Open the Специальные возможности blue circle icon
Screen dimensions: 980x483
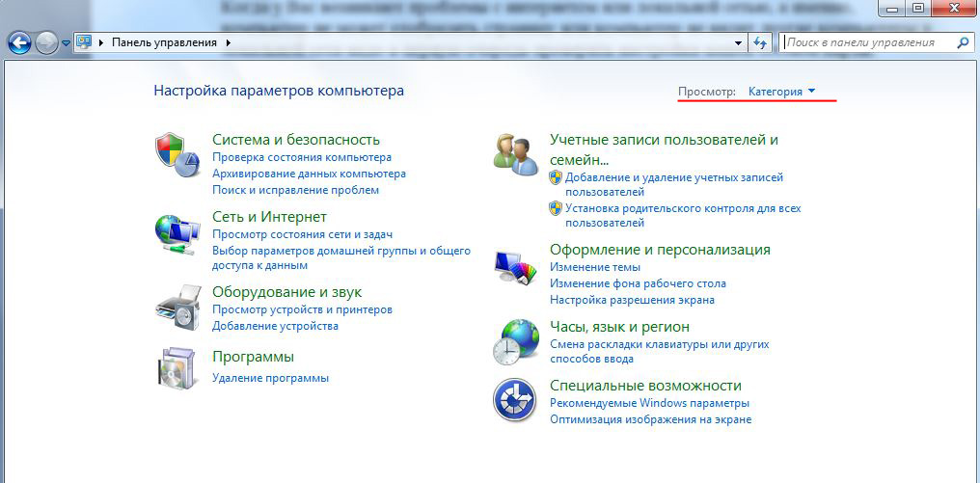pyautogui.click(x=515, y=400)
